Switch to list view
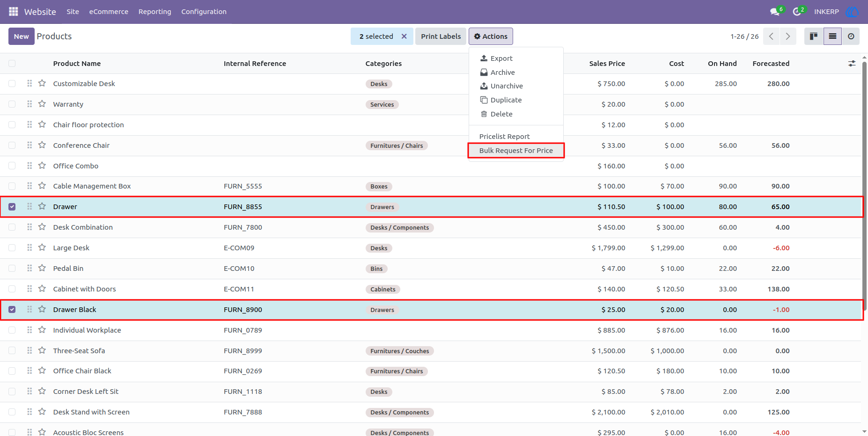The width and height of the screenshot is (868, 436). (x=832, y=36)
